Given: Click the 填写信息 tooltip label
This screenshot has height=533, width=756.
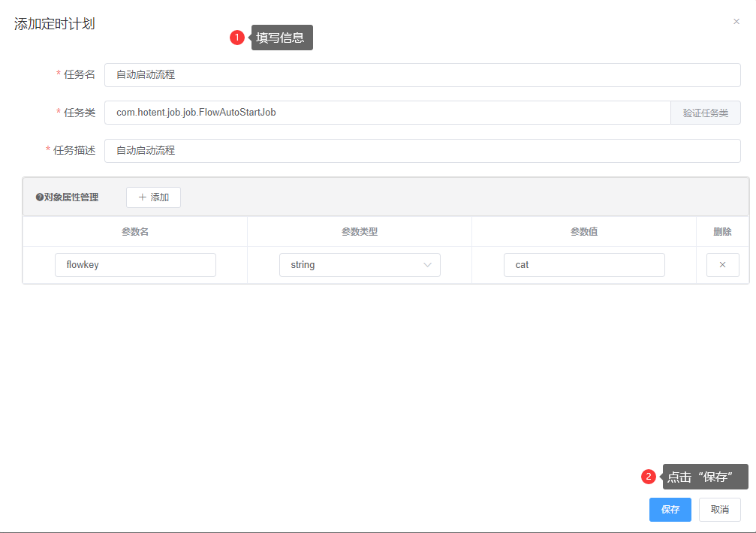Looking at the screenshot, I should pos(282,38).
